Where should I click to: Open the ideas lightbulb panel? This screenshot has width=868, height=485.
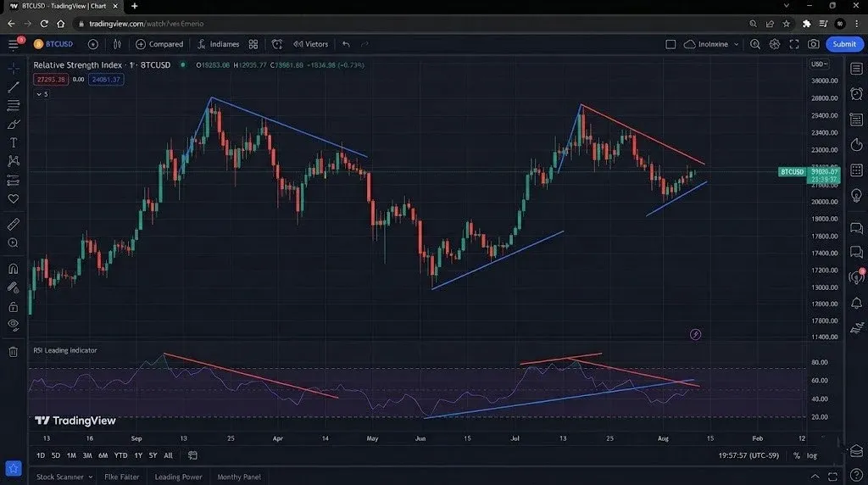tap(856, 195)
